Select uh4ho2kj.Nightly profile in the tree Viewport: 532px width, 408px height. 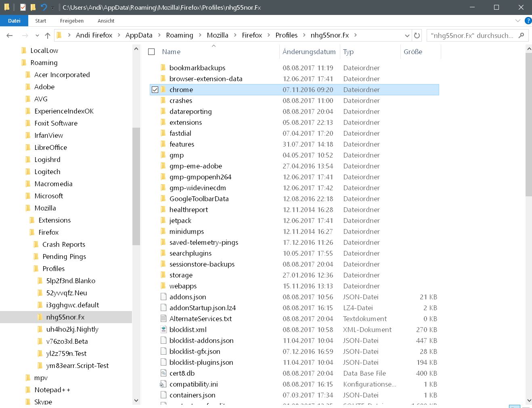coord(72,329)
